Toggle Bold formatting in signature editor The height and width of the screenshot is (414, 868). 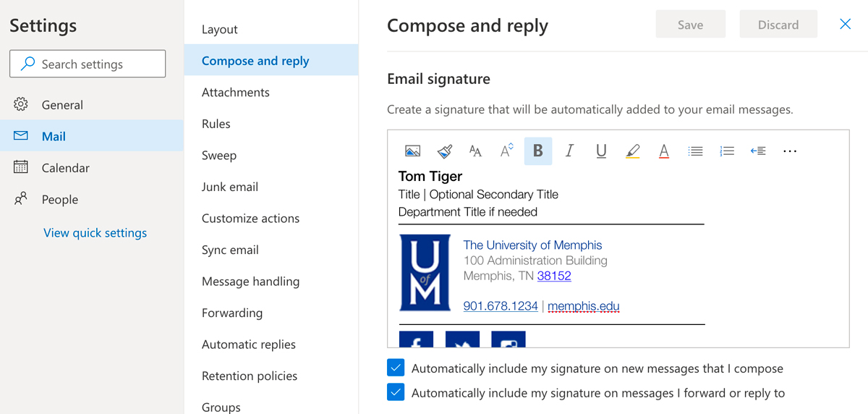pos(538,151)
